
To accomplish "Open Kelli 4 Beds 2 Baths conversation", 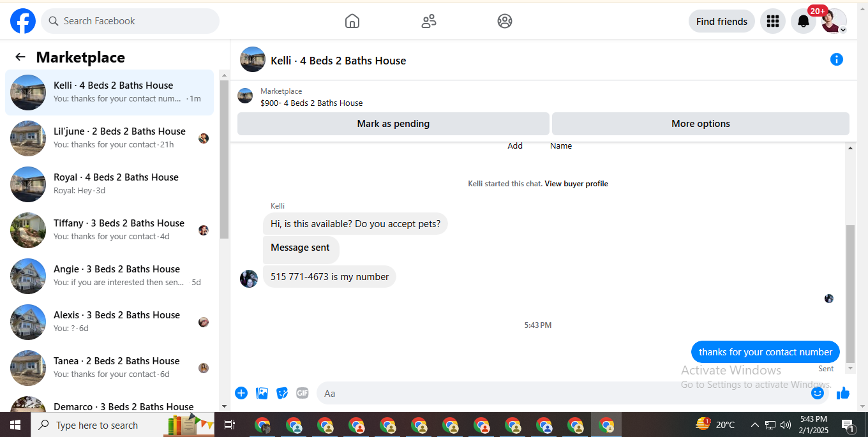I will (109, 93).
